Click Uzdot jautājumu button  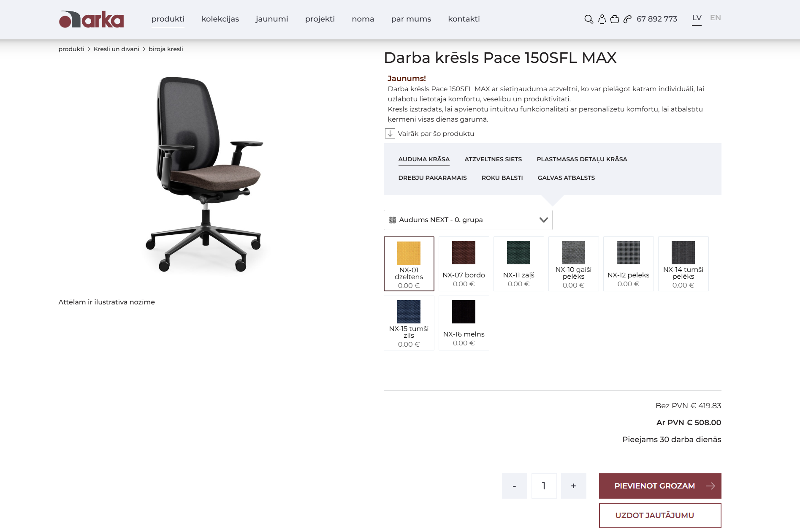tap(660, 516)
